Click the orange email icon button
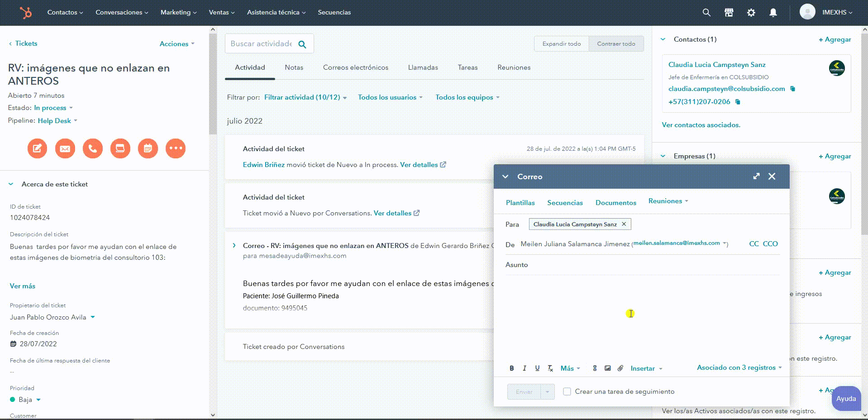Screen dimensions: 868x420 (x=65, y=148)
